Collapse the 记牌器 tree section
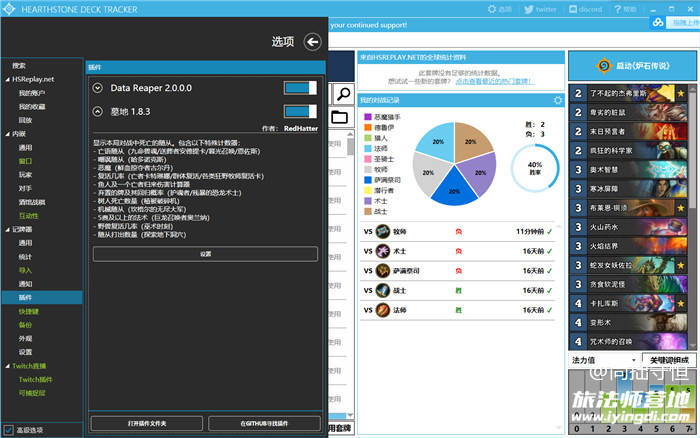 (8, 229)
